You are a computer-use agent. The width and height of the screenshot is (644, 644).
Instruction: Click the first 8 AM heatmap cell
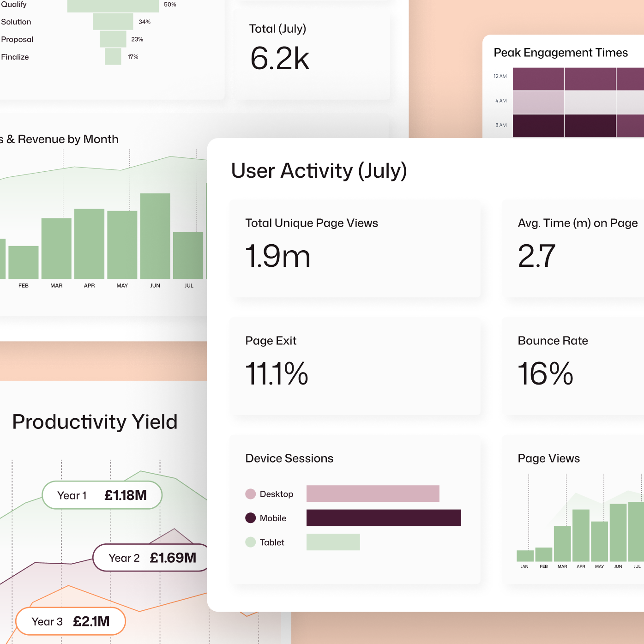coord(538,126)
